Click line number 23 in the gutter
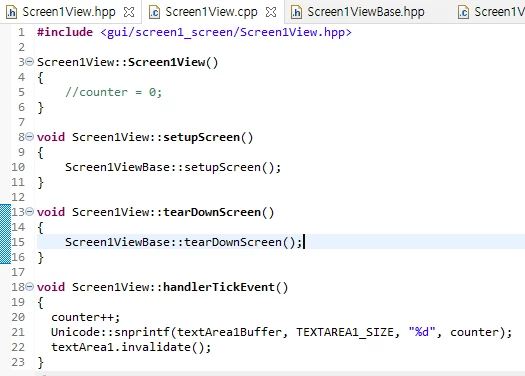 click(x=18, y=362)
